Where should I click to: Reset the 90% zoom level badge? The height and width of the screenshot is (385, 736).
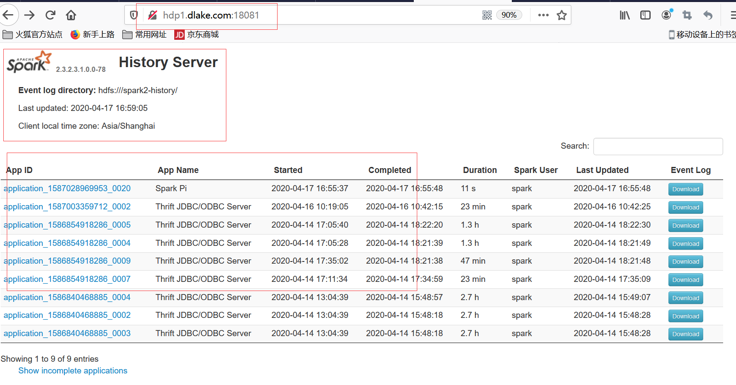click(509, 15)
